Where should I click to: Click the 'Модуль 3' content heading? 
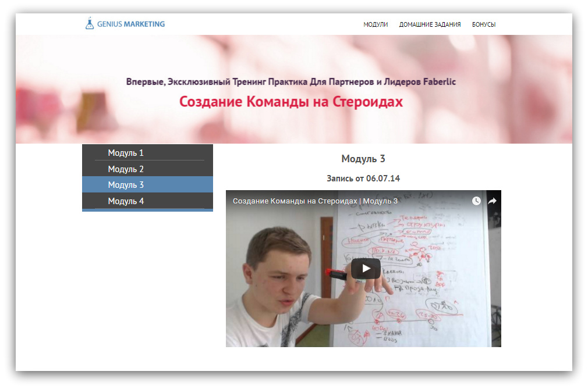[x=363, y=159]
